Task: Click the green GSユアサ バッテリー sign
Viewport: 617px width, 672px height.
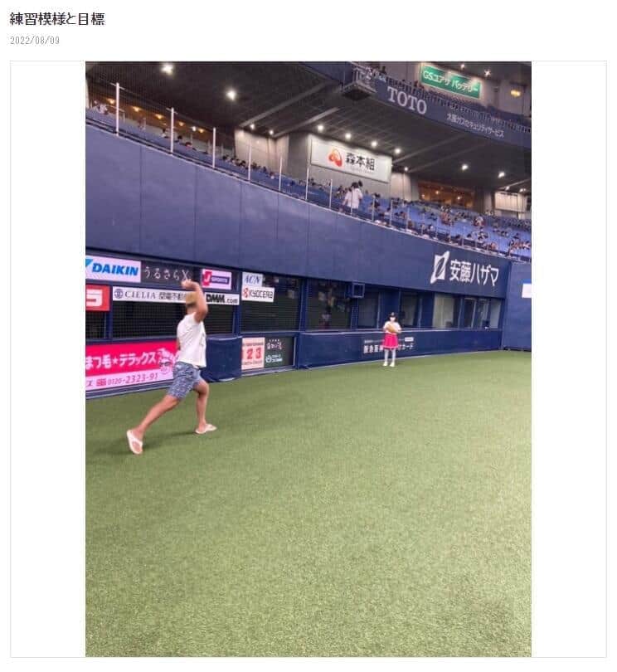Action: [x=450, y=81]
